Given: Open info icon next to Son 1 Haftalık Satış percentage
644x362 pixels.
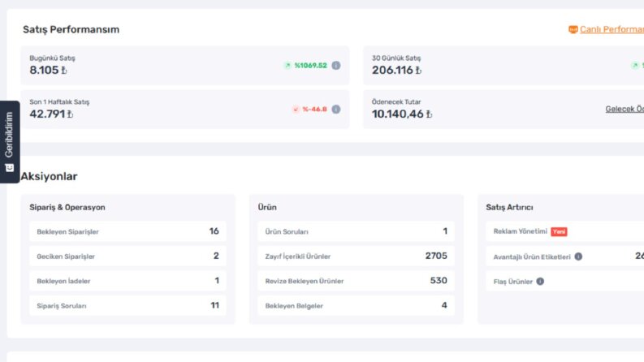Looking at the screenshot, I should click(336, 110).
